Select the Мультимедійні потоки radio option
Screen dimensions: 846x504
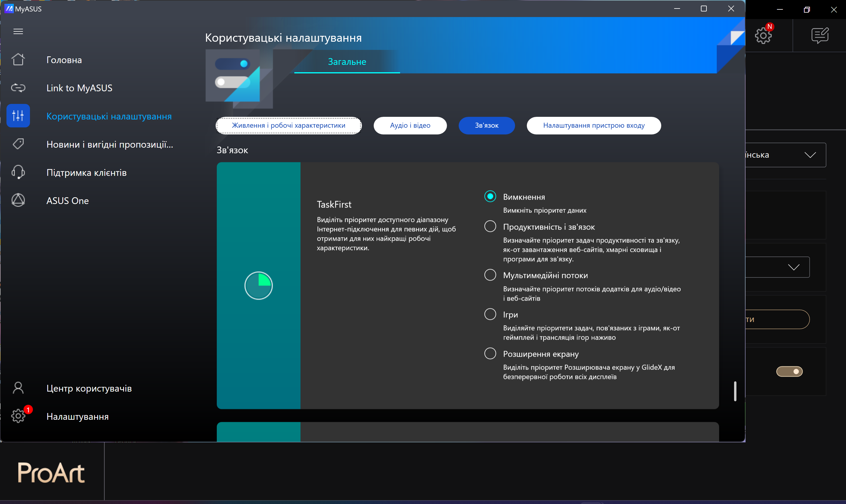pyautogui.click(x=490, y=275)
